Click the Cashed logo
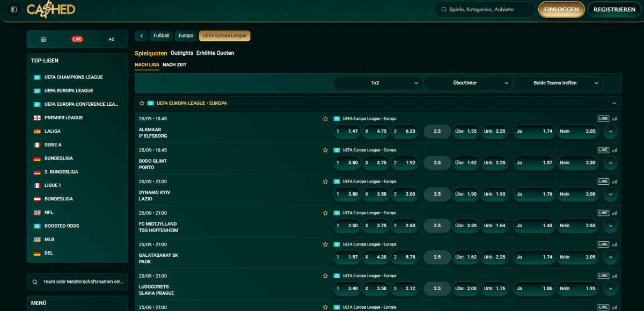644x311 pixels. point(51,10)
